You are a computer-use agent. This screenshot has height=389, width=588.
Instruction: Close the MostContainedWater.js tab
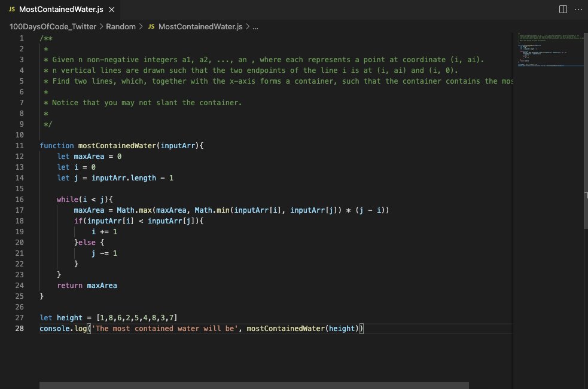[x=112, y=10]
